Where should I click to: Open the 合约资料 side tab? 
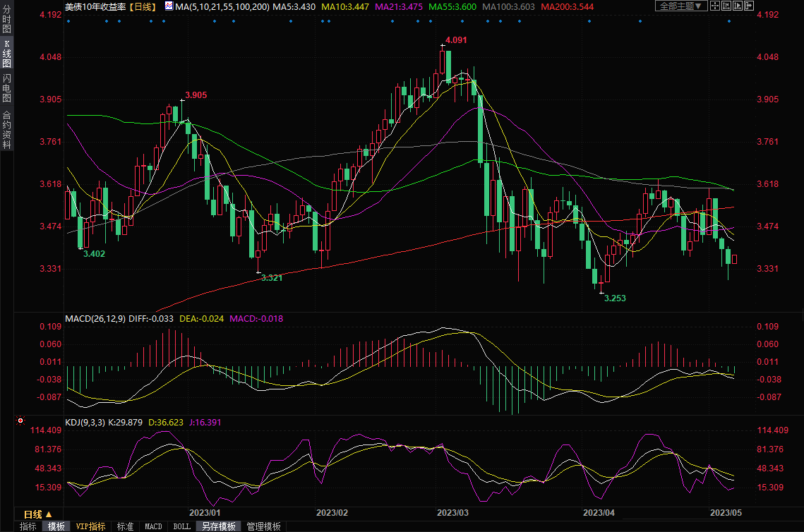pyautogui.click(x=6, y=129)
